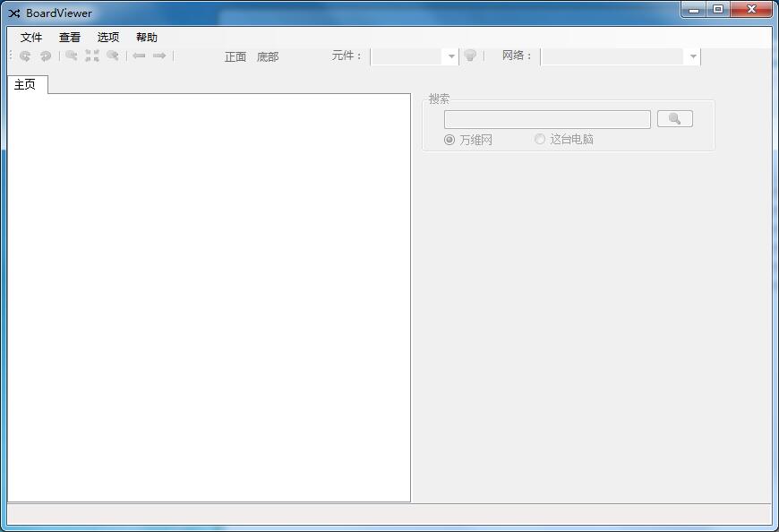Click inside the search input field
This screenshot has height=532, width=779.
click(x=547, y=118)
